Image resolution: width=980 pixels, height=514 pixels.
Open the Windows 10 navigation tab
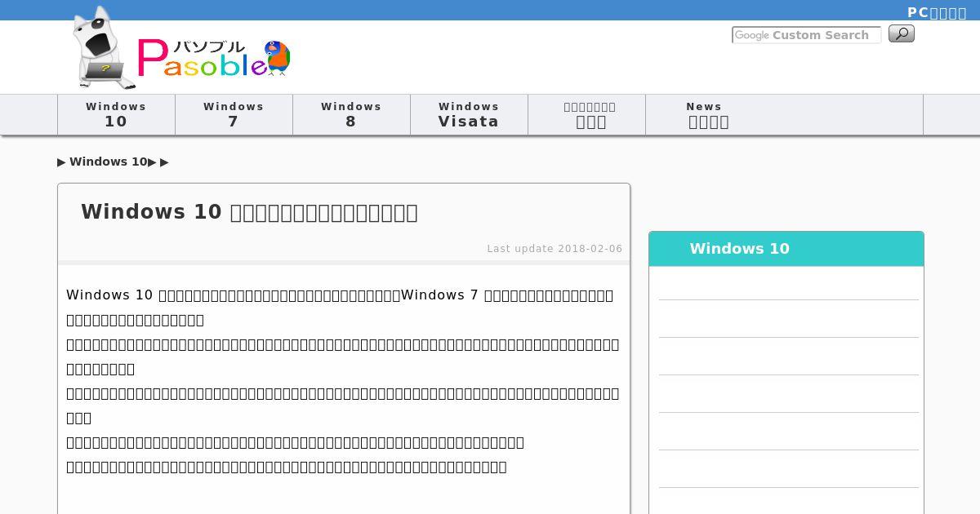[x=116, y=114]
